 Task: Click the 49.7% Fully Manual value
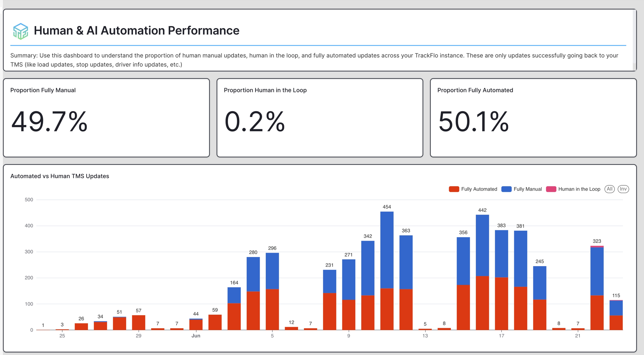point(49,122)
